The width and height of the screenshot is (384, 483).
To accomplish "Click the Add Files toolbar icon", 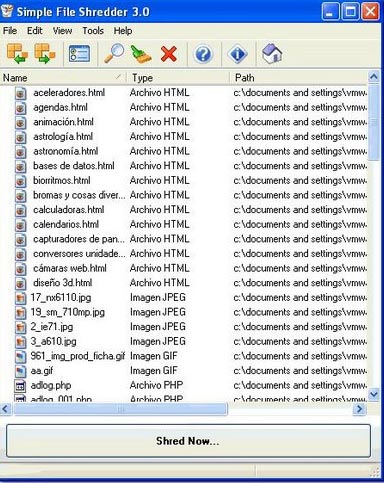I will coord(17,54).
